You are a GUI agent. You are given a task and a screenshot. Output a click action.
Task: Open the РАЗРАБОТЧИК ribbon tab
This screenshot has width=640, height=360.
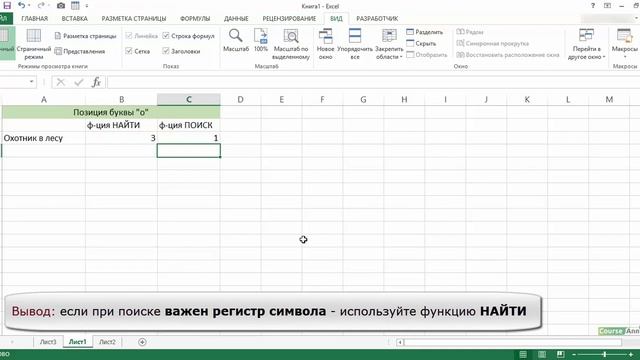click(x=377, y=18)
